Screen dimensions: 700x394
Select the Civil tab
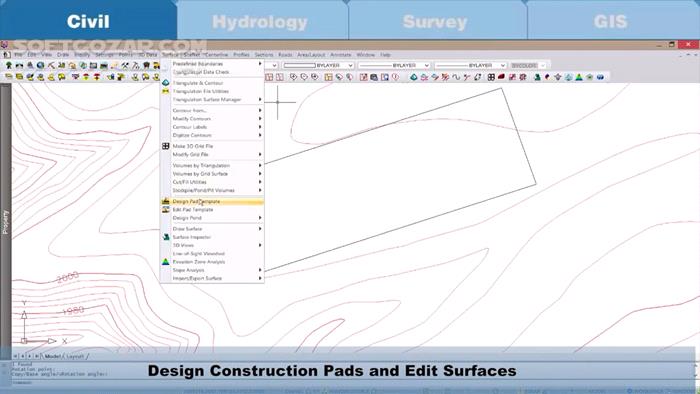click(x=88, y=21)
